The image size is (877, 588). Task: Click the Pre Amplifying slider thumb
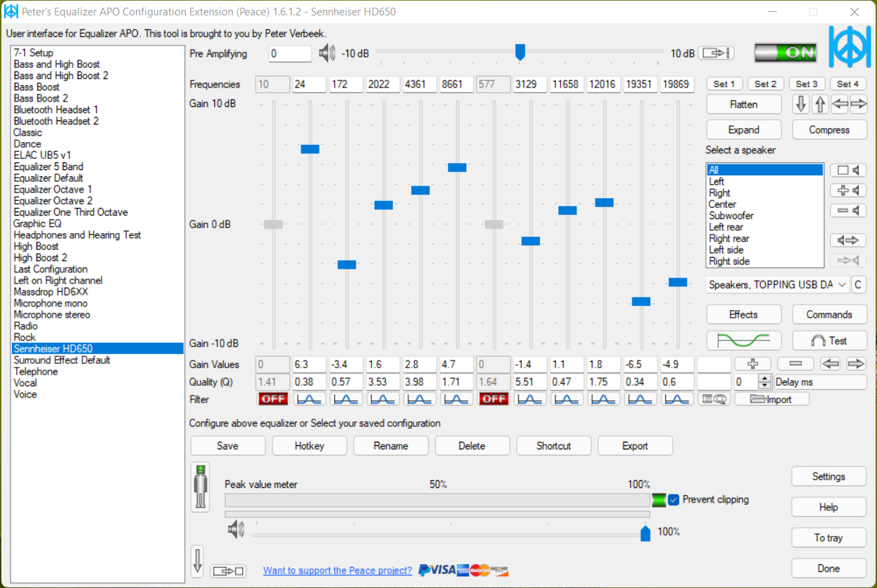pyautogui.click(x=520, y=52)
